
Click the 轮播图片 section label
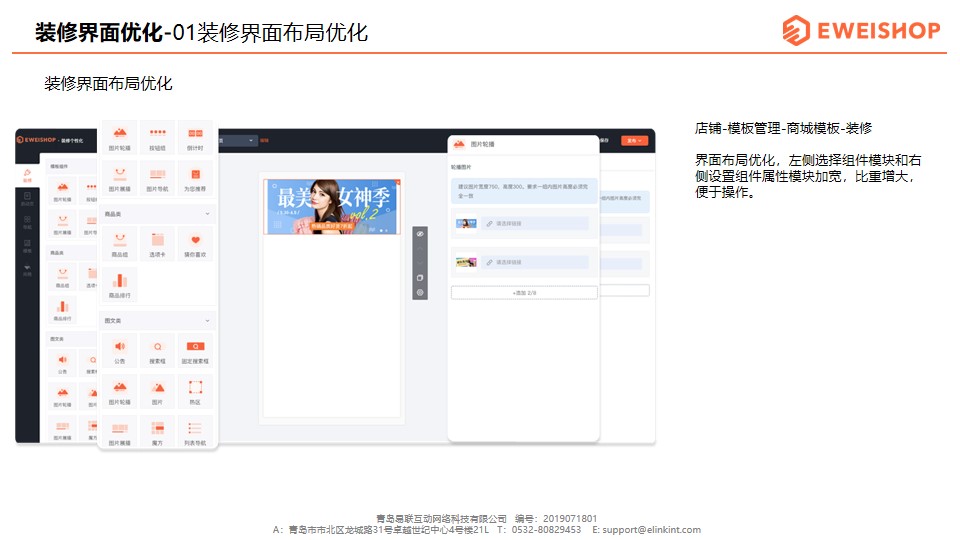(461, 167)
